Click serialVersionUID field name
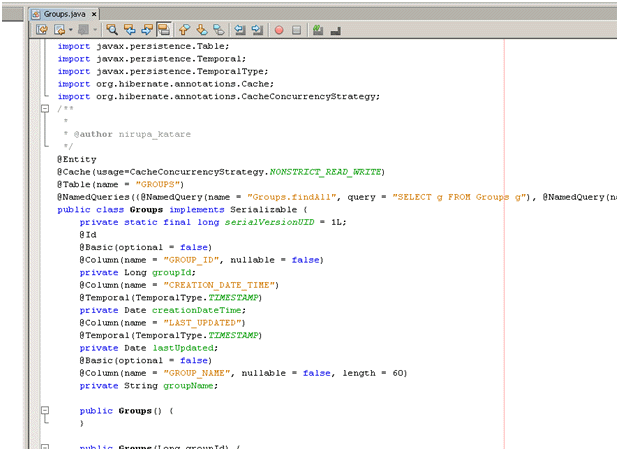This screenshot has width=617, height=449. click(270, 222)
